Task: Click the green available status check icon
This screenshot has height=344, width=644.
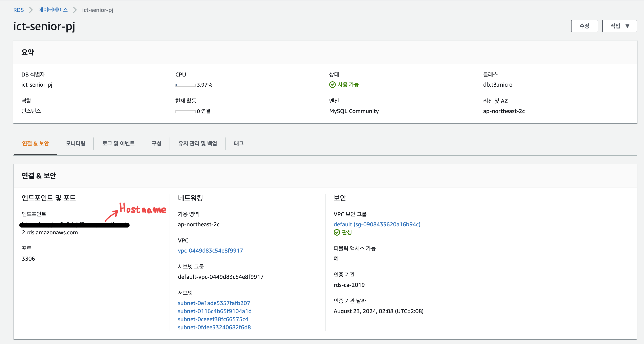Action: click(x=332, y=85)
